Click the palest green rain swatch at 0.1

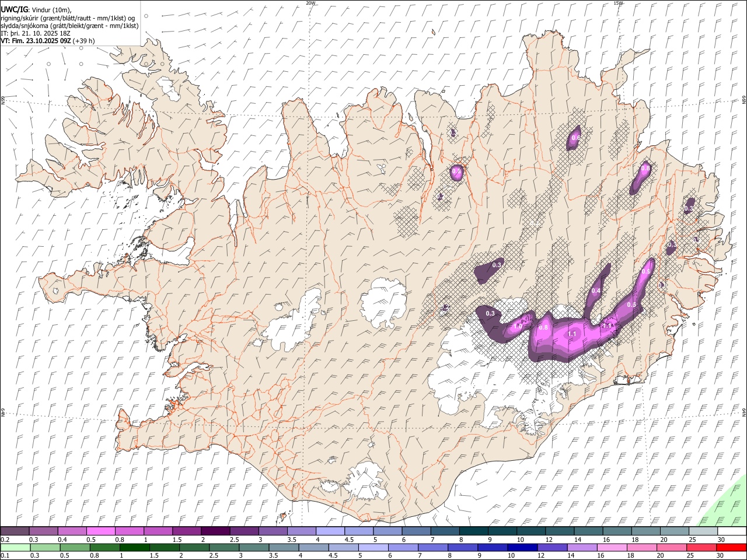(x=15, y=548)
